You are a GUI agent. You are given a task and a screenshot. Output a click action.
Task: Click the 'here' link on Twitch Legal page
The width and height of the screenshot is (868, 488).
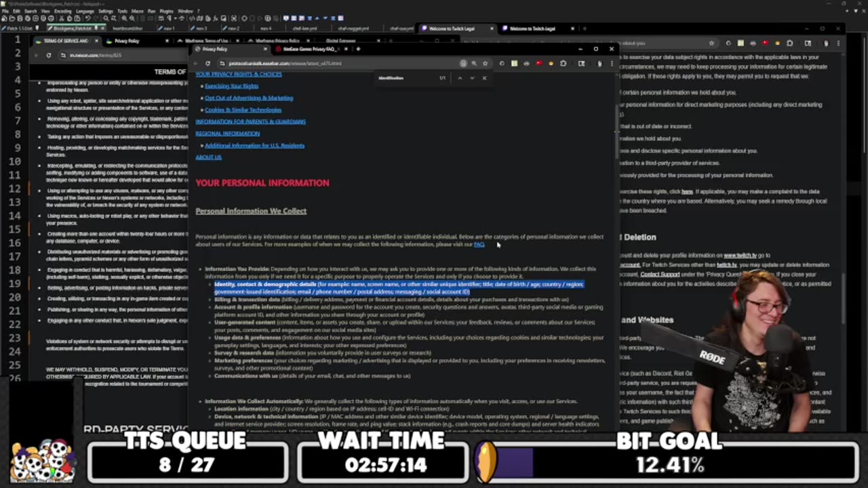pos(687,192)
